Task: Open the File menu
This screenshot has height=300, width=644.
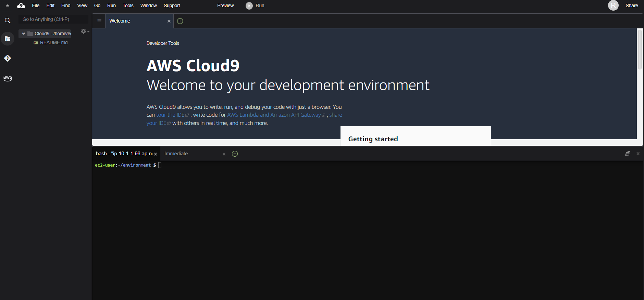Action: 36,5
